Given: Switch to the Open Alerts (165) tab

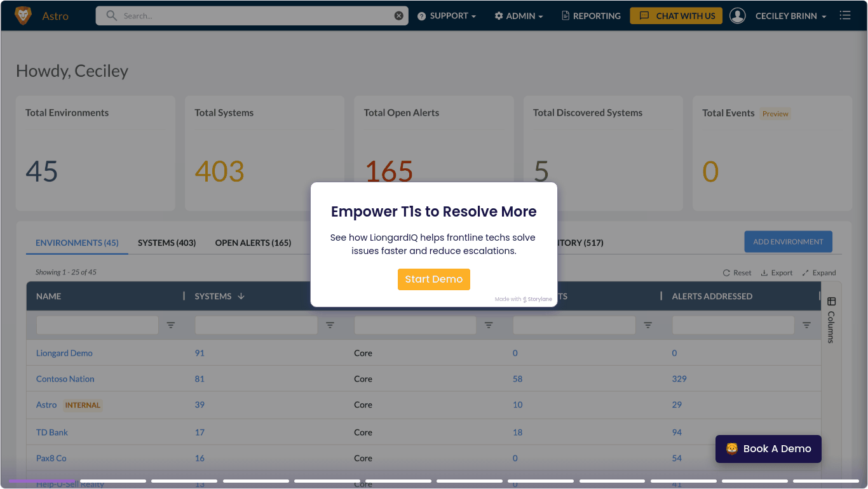Looking at the screenshot, I should click(x=253, y=243).
